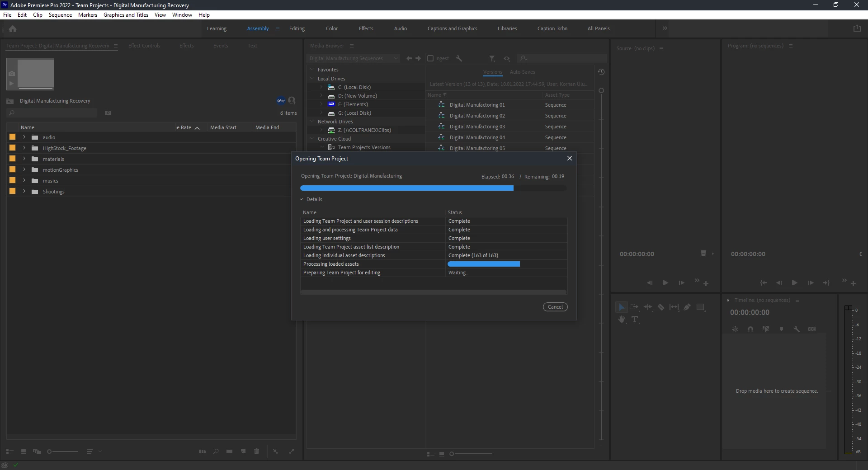The width and height of the screenshot is (868, 470).
Task: Toggle captions track options button
Action: tap(812, 329)
